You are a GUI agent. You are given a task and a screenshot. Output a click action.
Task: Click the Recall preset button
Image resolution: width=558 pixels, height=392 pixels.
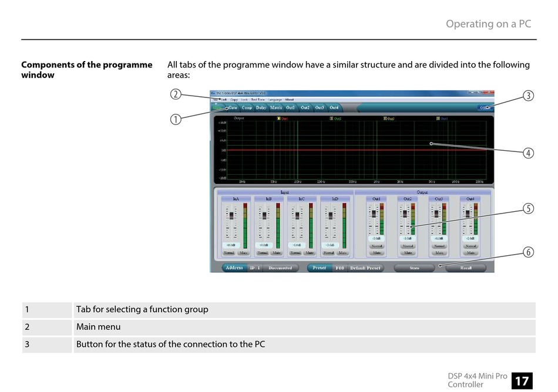466,268
